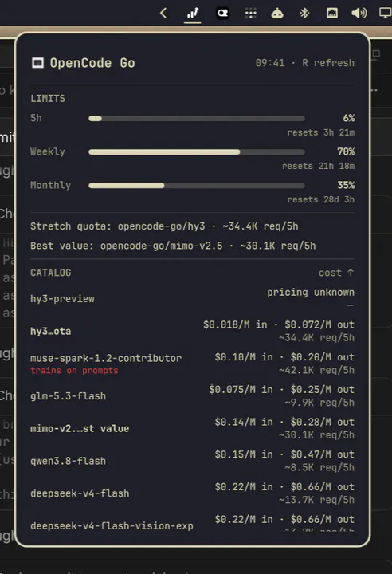Click the $0.14/M in · $0.28/M out price

(x=284, y=422)
